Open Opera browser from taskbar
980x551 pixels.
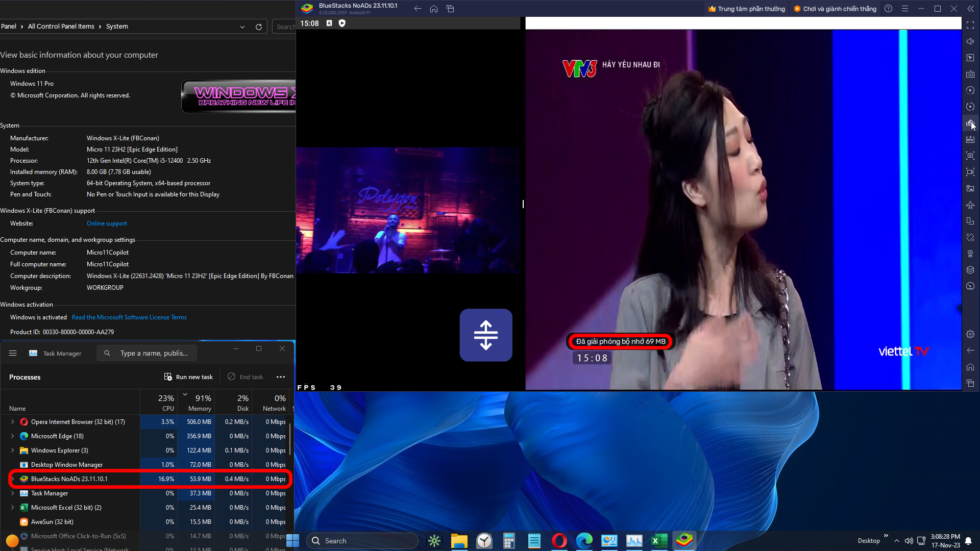pos(559,541)
